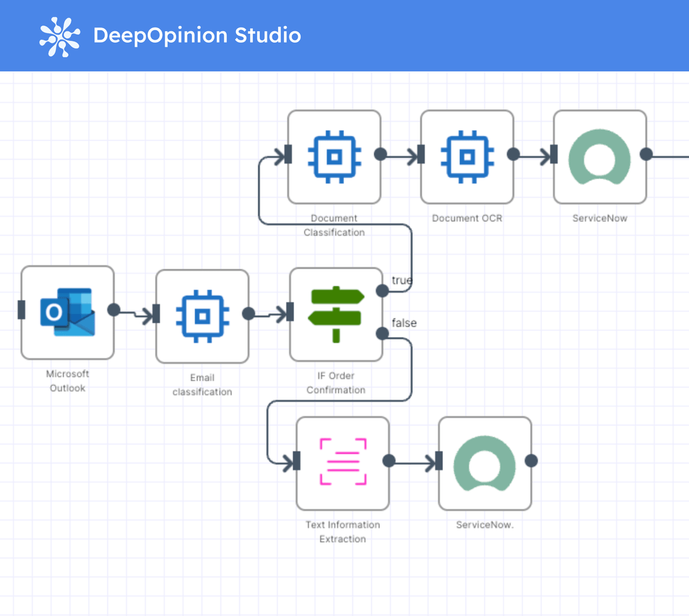Click the output port of the Outlook node
The width and height of the screenshot is (689, 616).
tap(113, 311)
